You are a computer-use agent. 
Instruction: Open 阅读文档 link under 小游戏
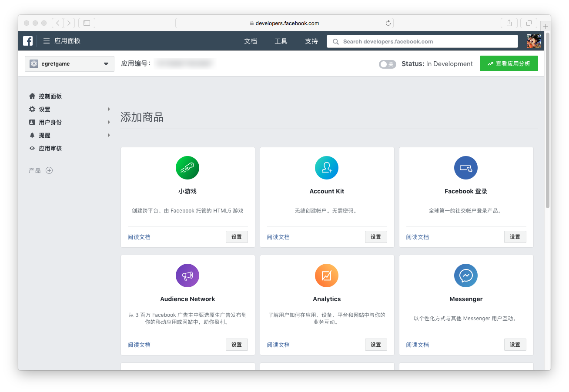[139, 237]
